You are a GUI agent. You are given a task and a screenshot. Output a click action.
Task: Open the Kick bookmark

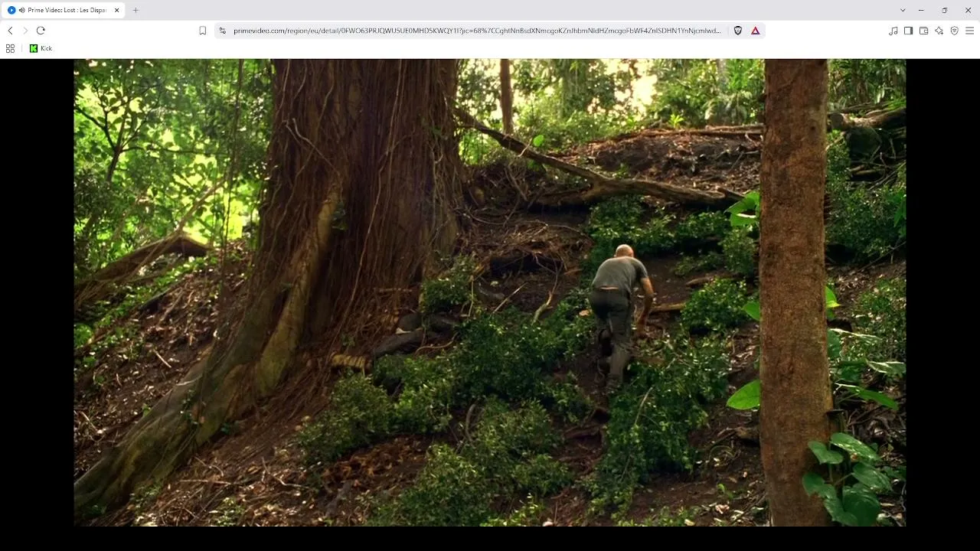(x=41, y=48)
